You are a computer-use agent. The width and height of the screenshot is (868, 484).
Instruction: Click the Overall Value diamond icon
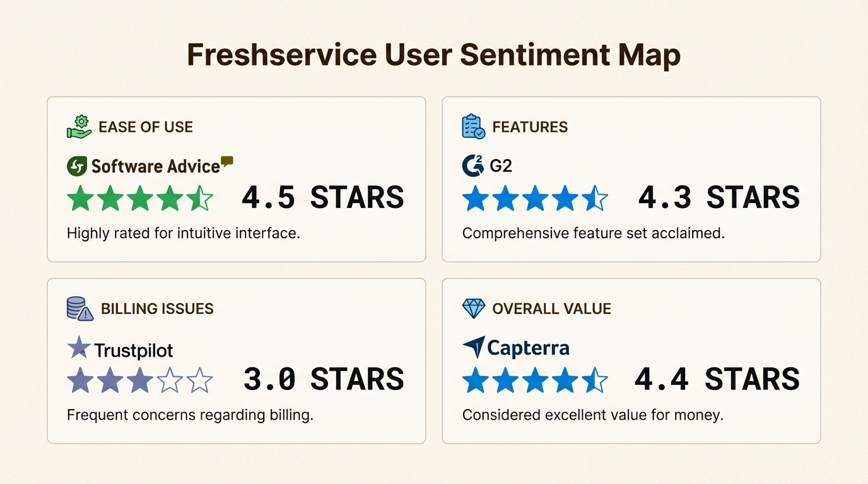tap(473, 309)
